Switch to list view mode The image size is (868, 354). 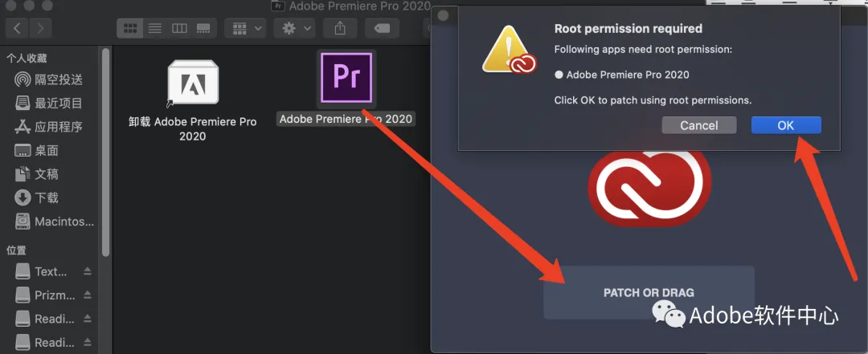coord(154,28)
